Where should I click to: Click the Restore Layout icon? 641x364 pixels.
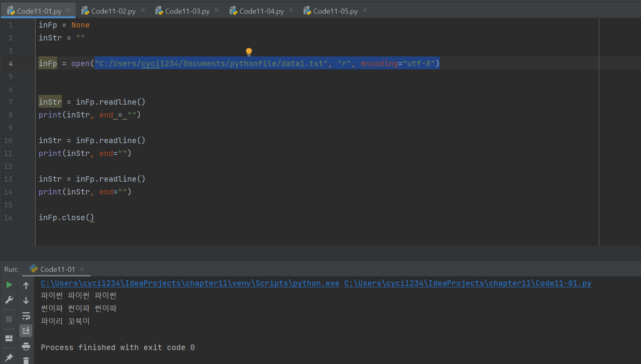pos(9,338)
